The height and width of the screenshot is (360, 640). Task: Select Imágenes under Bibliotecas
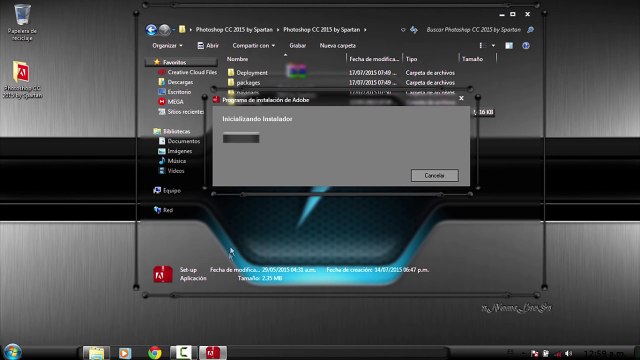pos(175,151)
